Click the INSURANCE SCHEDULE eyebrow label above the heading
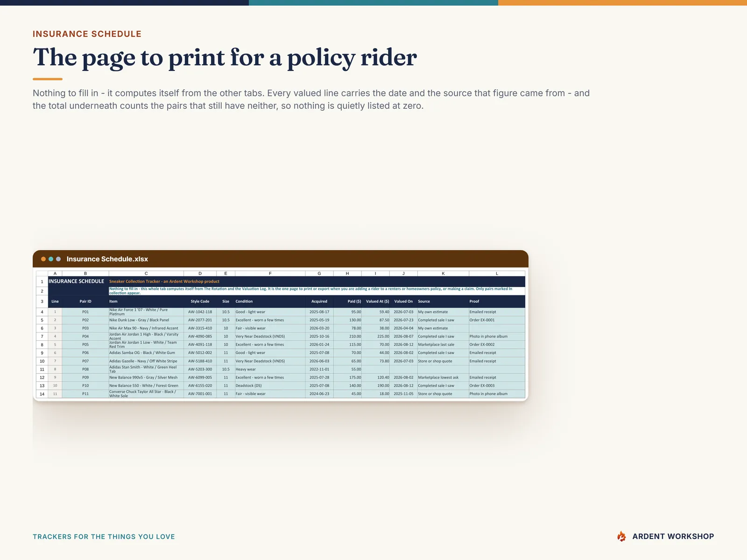747x560 pixels. 87,34
